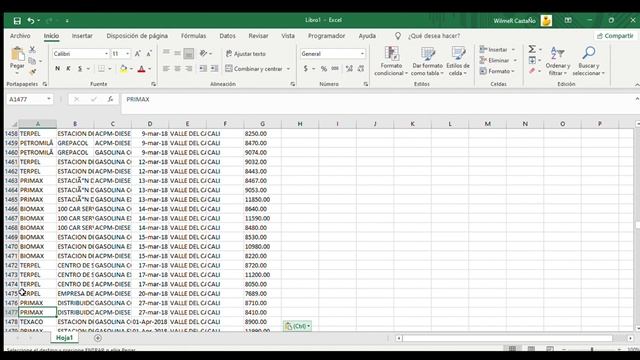Click the currency dollar format icon
This screenshot has height=360, width=640.
click(x=306, y=69)
